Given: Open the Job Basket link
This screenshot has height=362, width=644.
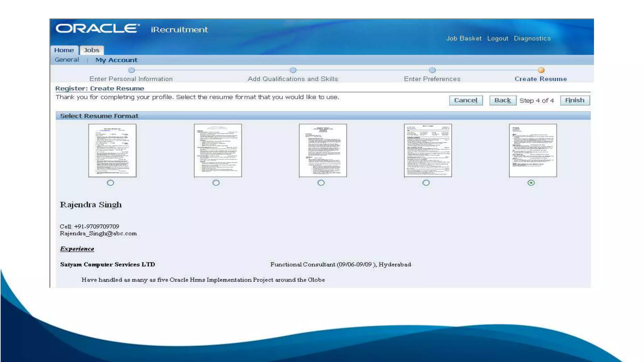Looking at the screenshot, I should pyautogui.click(x=464, y=38).
